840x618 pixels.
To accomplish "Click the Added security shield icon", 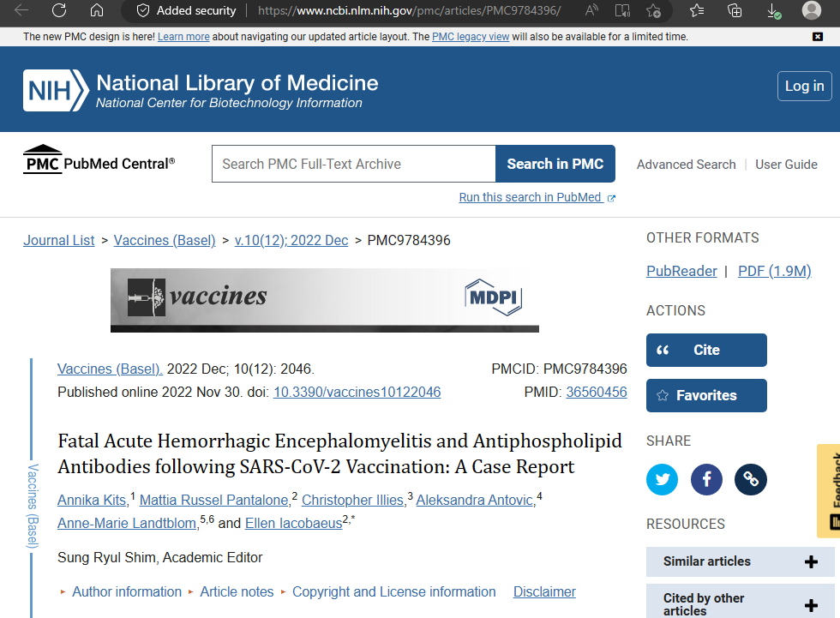I will coord(143,10).
